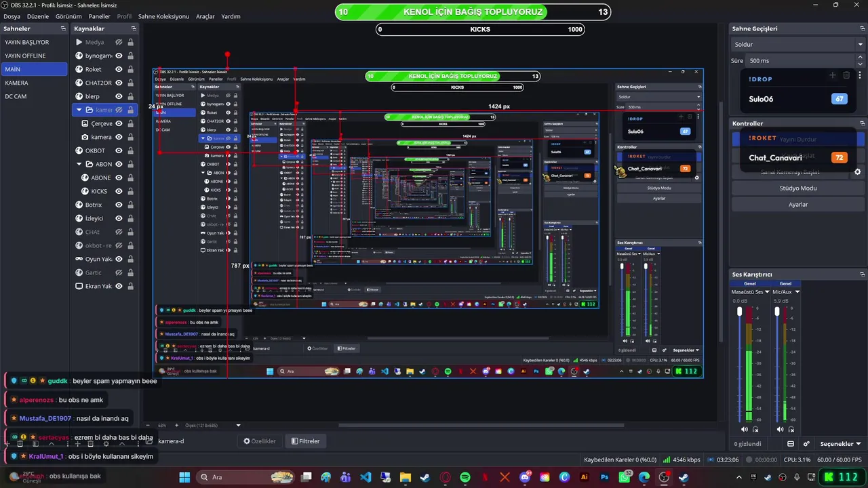
Task: Show the hidden Medya source
Action: (119, 42)
